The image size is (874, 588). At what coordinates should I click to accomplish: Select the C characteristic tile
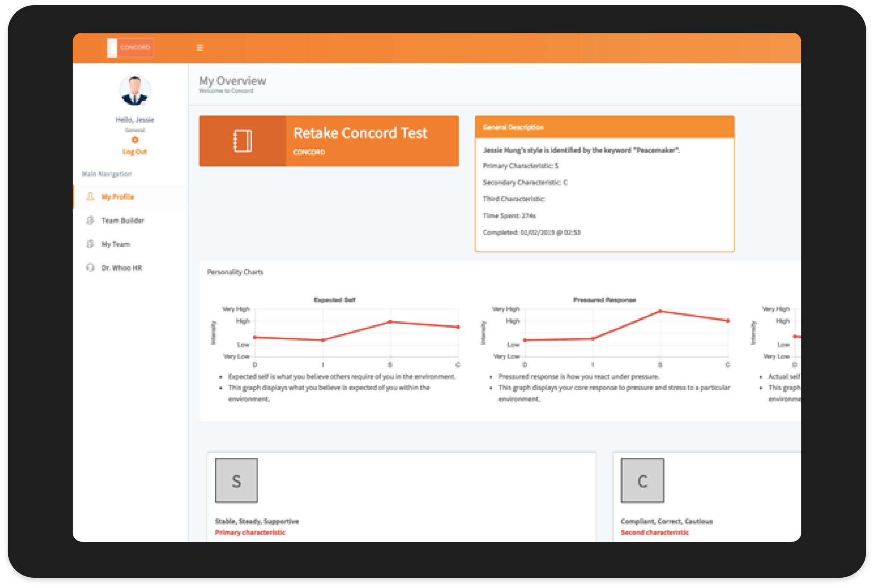click(x=642, y=480)
